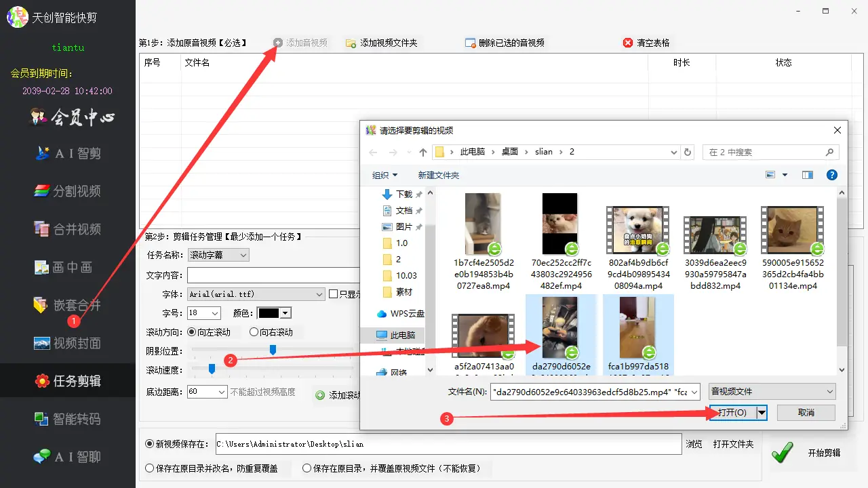Click 新建文件夹 in dialog toolbar

[x=438, y=175]
